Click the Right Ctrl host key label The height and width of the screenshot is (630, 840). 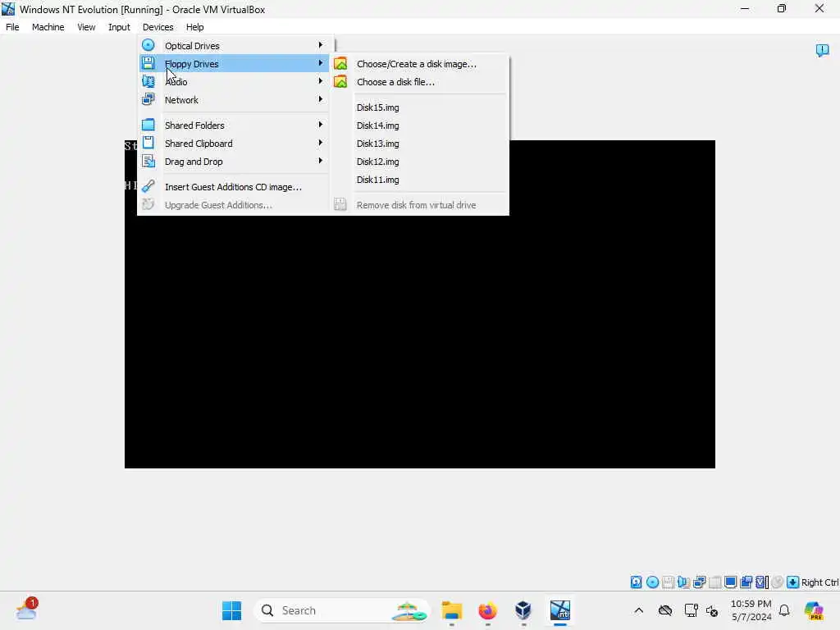tap(819, 582)
